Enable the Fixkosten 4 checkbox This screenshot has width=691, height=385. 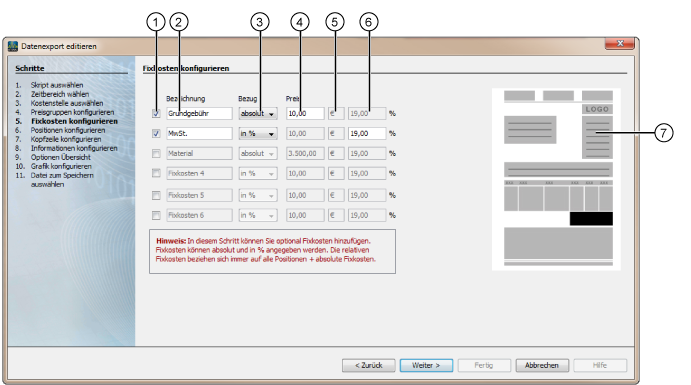point(156,173)
